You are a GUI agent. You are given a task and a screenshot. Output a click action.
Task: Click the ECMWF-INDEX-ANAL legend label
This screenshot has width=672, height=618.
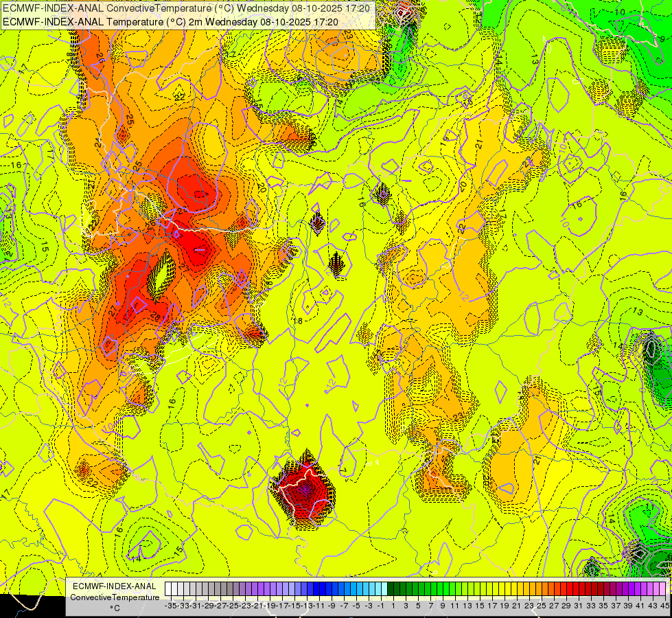pyautogui.click(x=115, y=586)
